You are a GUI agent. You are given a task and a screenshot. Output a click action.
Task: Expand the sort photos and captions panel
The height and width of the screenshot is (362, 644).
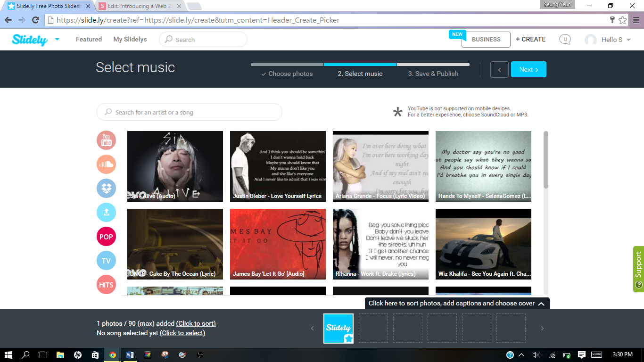[x=457, y=304]
